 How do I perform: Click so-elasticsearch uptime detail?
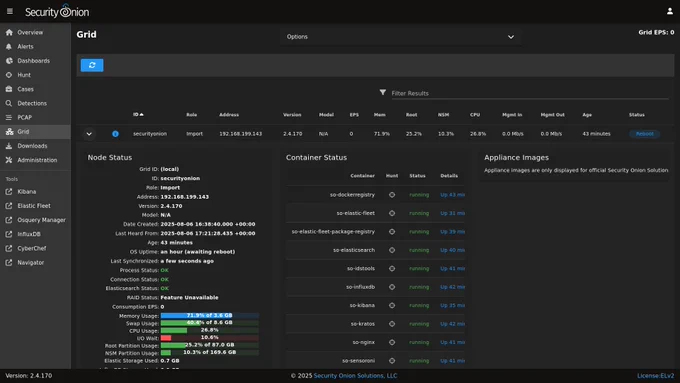coord(452,250)
